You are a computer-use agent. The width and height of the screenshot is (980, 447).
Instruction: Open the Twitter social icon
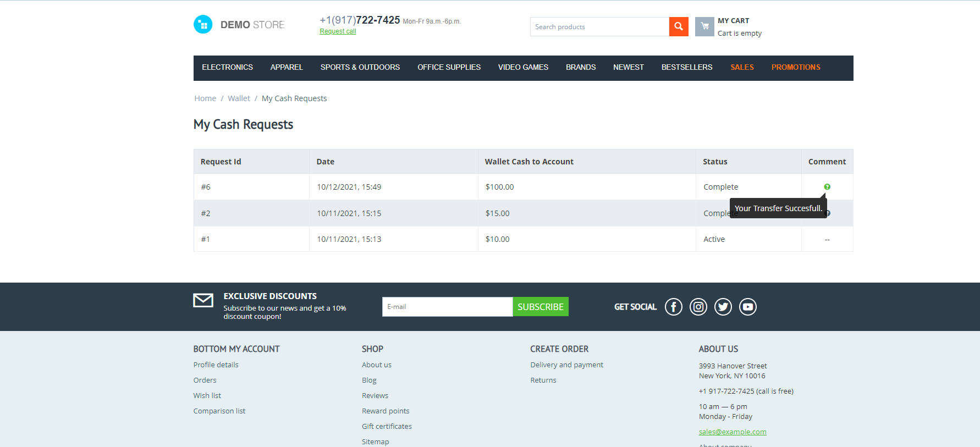[723, 307]
